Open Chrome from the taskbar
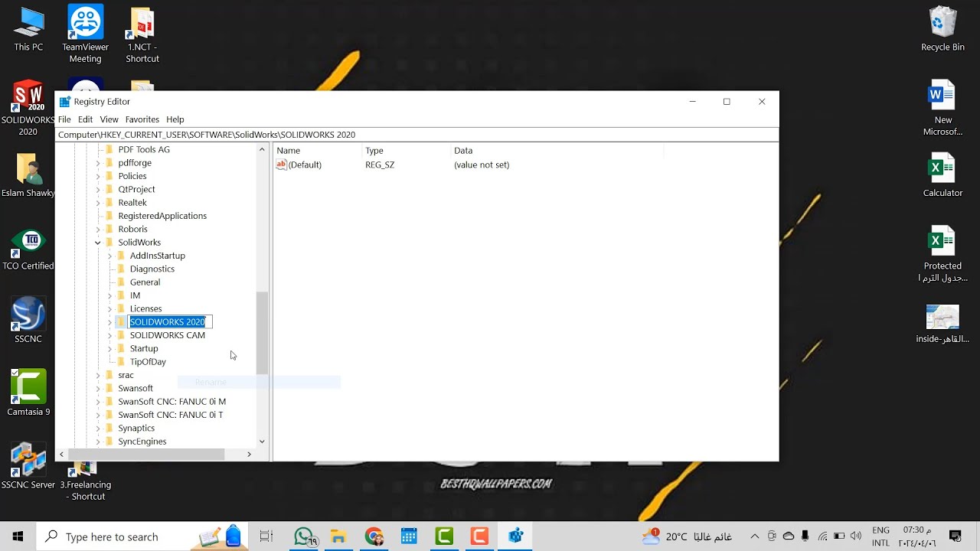The height and width of the screenshot is (551, 980). pyautogui.click(x=374, y=536)
